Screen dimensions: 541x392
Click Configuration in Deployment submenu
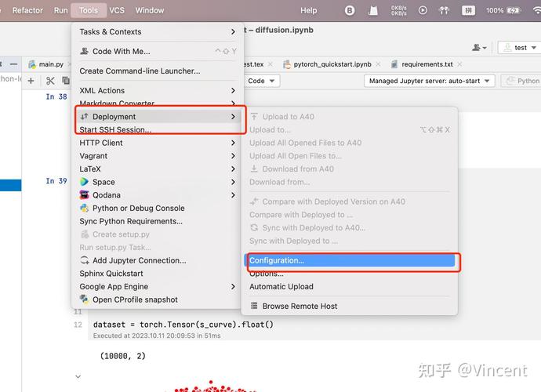(350, 260)
